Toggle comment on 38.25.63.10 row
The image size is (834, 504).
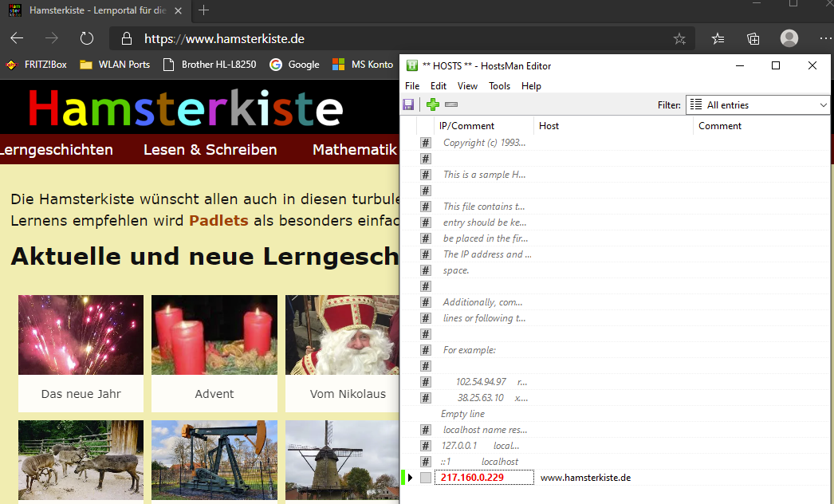[426, 398]
